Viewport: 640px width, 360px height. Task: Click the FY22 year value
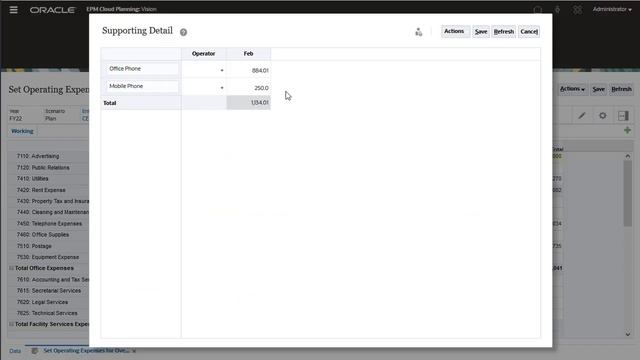[x=16, y=119]
